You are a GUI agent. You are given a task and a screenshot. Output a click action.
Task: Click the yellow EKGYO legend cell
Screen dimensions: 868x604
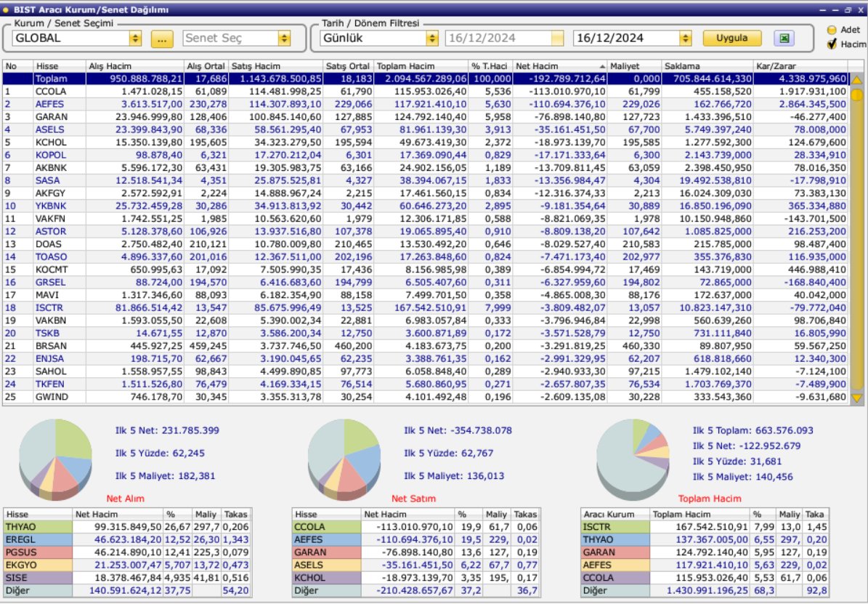pos(38,565)
